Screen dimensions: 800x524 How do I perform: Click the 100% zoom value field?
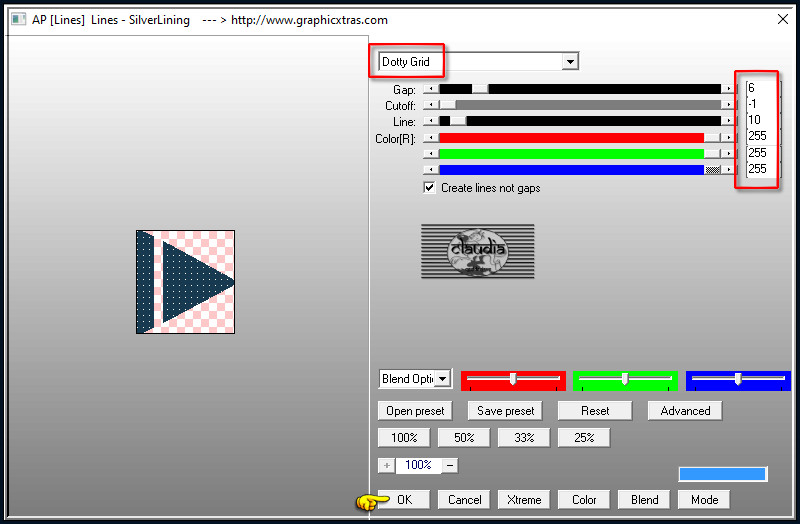tap(418, 465)
